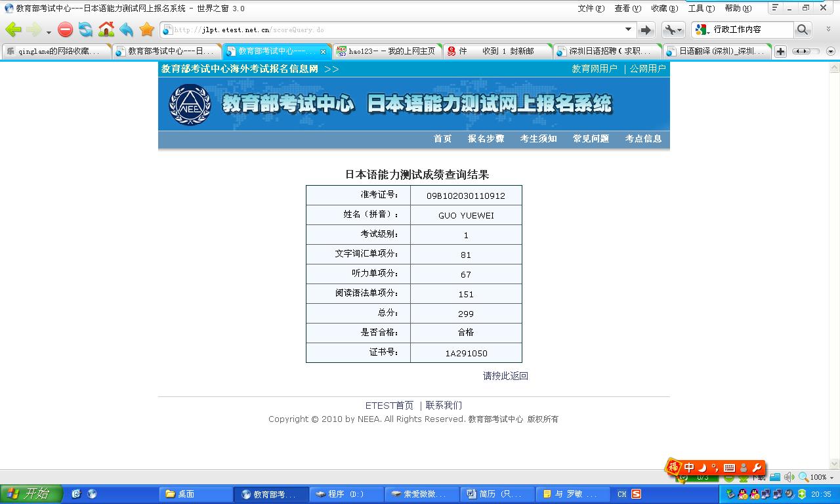
Task: Select the 考点信息 menu item
Action: tap(642, 139)
